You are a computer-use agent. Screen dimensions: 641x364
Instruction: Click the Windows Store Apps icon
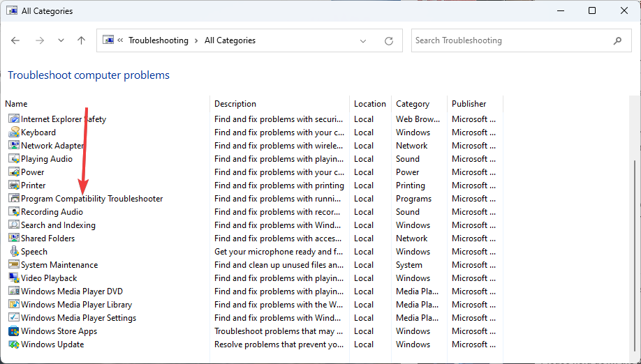(x=14, y=331)
